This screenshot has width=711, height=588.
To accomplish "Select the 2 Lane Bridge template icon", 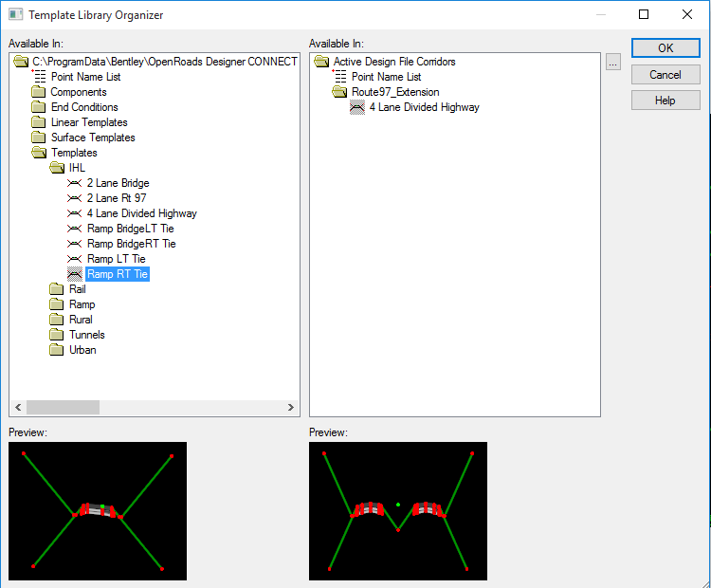I will 74,183.
